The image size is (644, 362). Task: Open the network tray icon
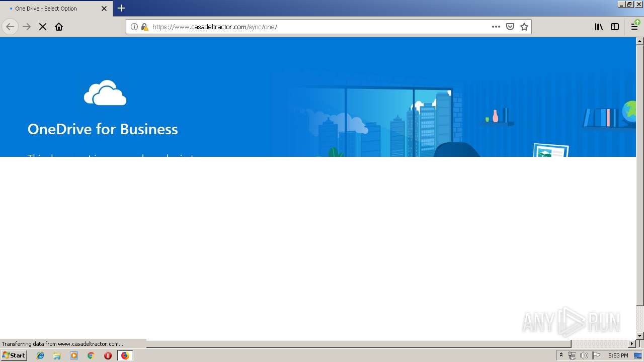[x=572, y=355]
